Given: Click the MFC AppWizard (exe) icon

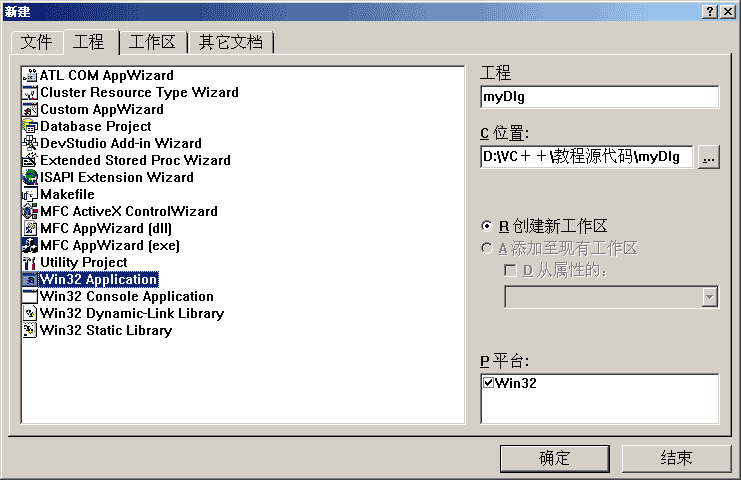Looking at the screenshot, I should click(30, 246).
